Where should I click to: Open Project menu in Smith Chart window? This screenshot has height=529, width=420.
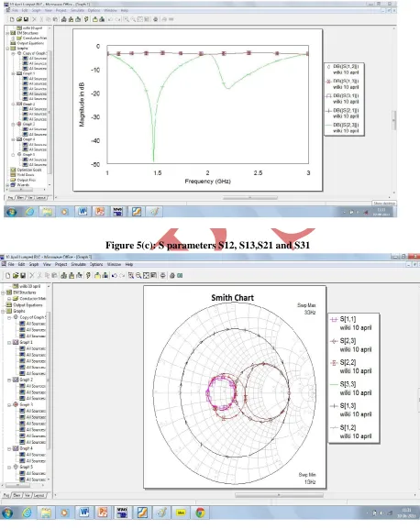coord(61,264)
